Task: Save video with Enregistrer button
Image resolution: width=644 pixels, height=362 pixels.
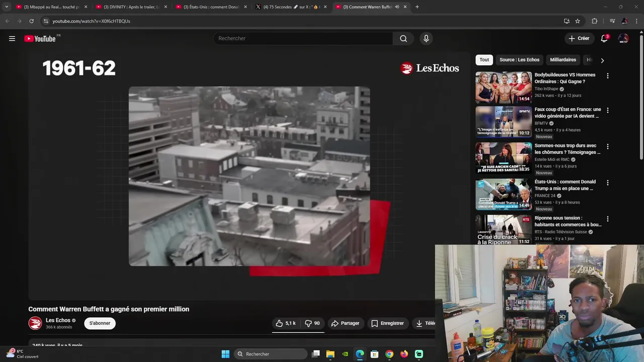Action: tap(387, 323)
